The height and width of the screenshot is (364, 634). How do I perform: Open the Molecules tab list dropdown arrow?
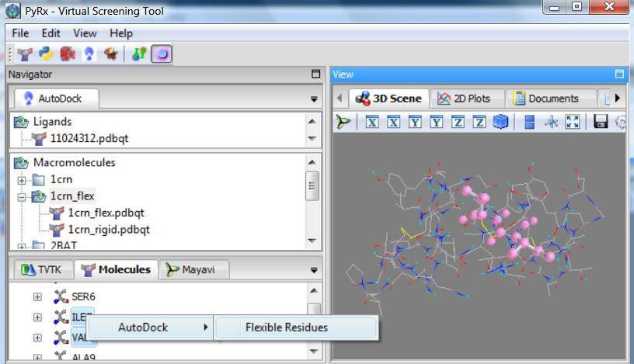314,270
